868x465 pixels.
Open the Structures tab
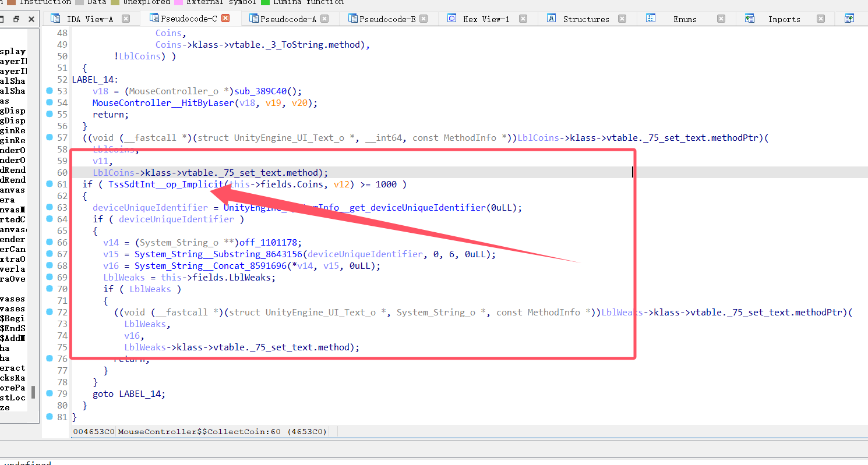point(586,19)
